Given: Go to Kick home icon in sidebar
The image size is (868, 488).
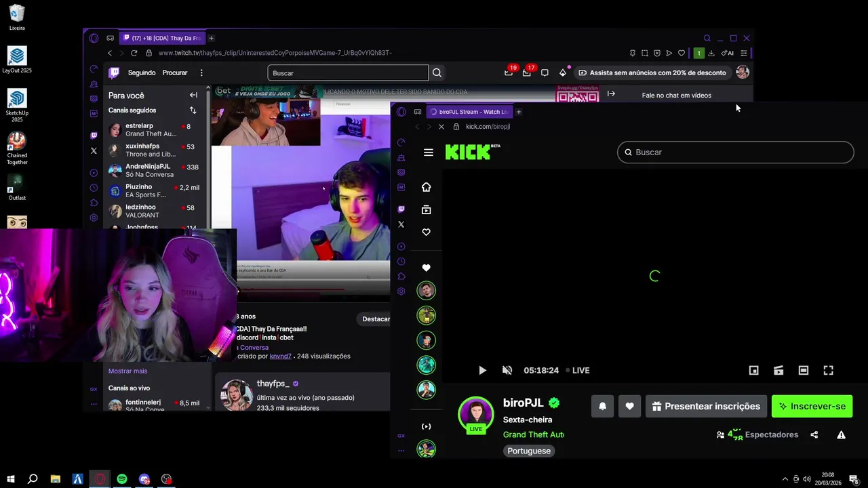Looking at the screenshot, I should tap(426, 187).
